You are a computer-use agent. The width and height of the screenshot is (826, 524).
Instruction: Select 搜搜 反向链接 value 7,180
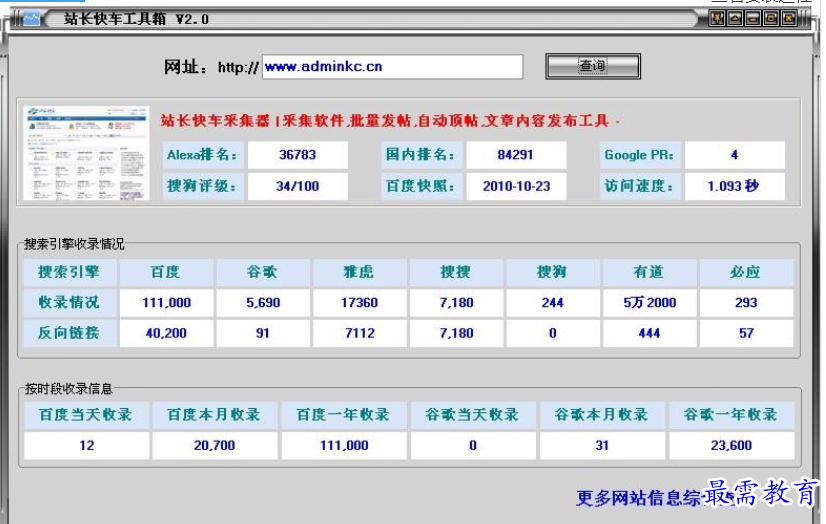click(x=456, y=333)
